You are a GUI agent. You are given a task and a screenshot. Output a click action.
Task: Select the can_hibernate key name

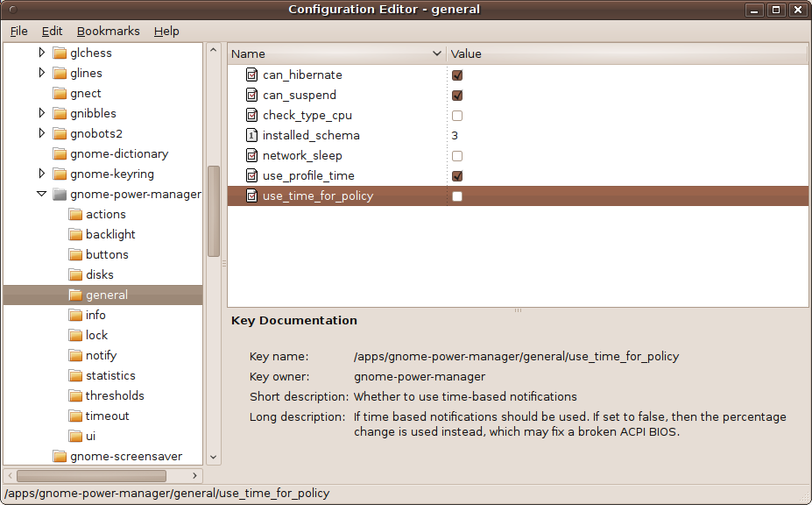[x=302, y=75]
